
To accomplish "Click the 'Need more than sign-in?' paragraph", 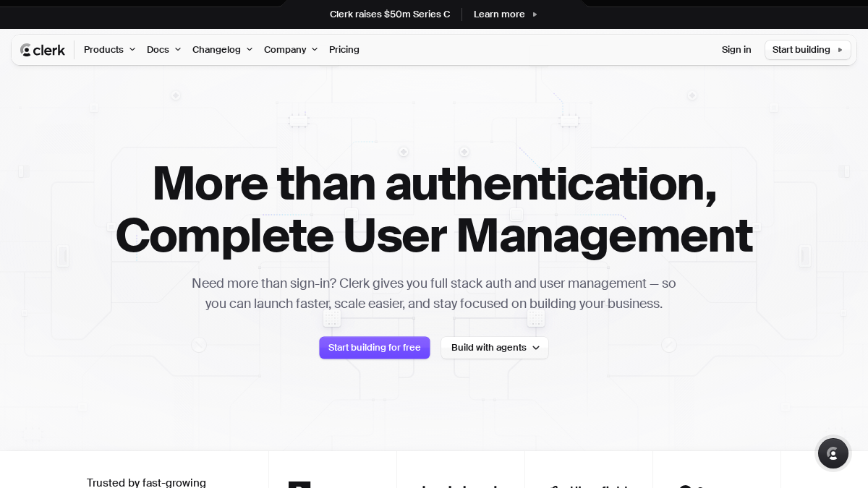I will point(434,294).
